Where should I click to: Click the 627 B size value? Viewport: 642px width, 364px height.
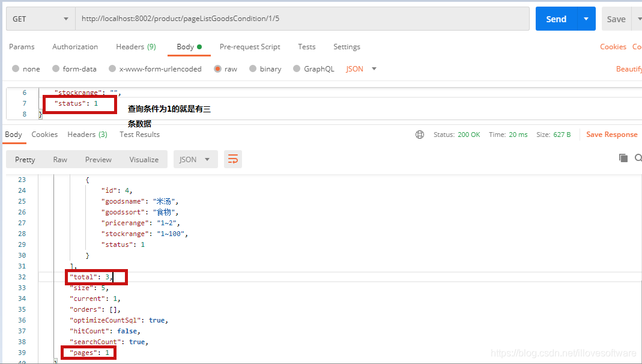[x=562, y=135]
